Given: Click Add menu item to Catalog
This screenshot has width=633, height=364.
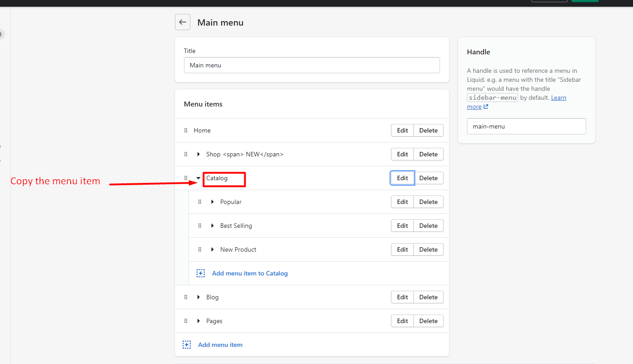Looking at the screenshot, I should (x=250, y=273).
